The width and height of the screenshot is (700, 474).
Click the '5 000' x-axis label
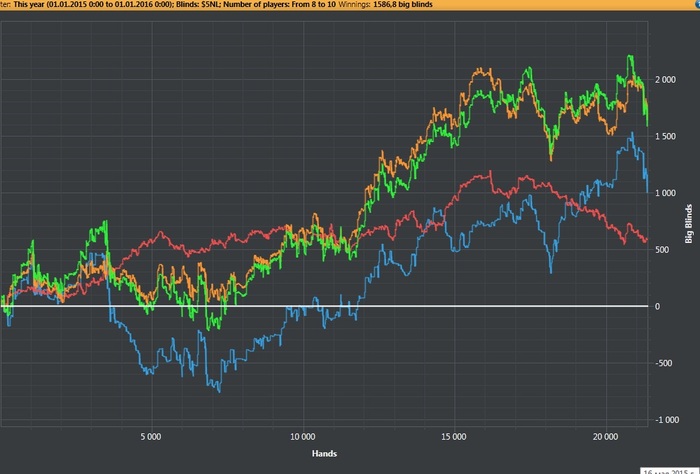point(151,437)
